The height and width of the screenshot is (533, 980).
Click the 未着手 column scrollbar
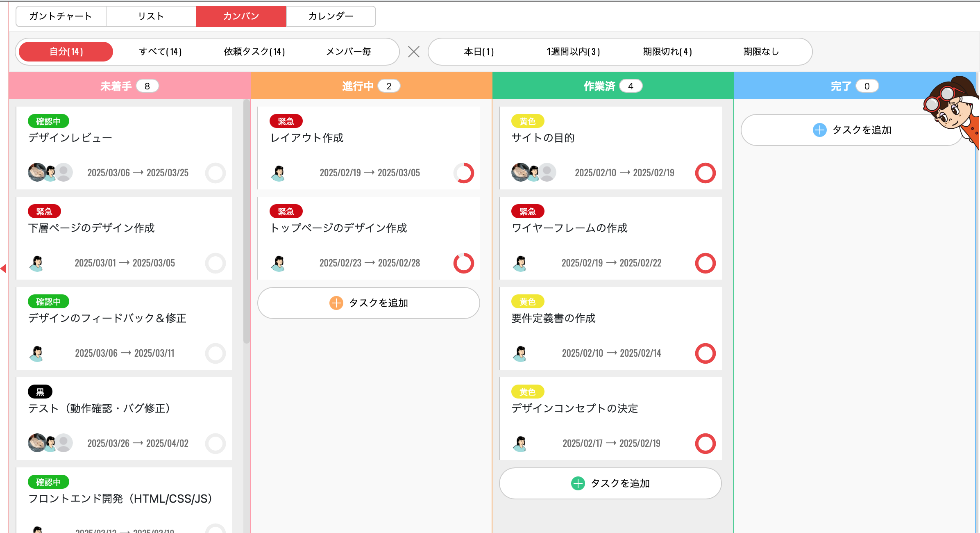[x=246, y=221]
